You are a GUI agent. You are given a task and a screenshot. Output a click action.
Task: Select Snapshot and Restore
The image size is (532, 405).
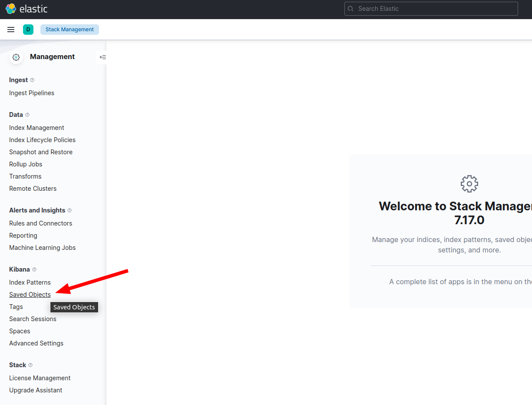pyautogui.click(x=41, y=152)
